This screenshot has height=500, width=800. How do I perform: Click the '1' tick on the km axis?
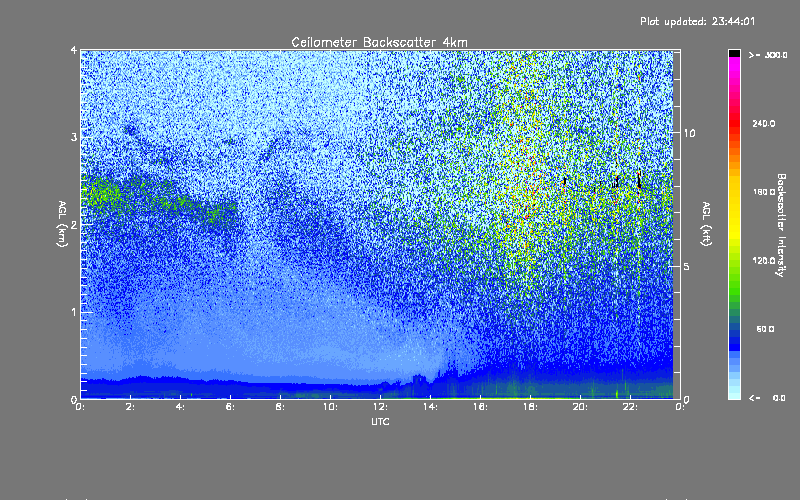pyautogui.click(x=74, y=312)
